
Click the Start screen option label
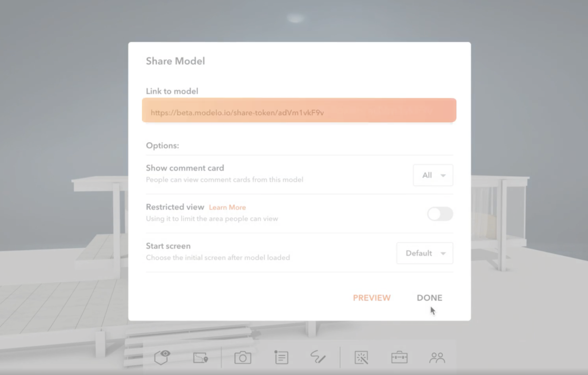point(168,246)
